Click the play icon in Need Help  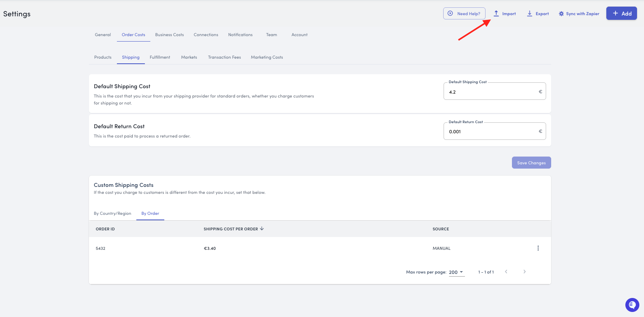450,13
